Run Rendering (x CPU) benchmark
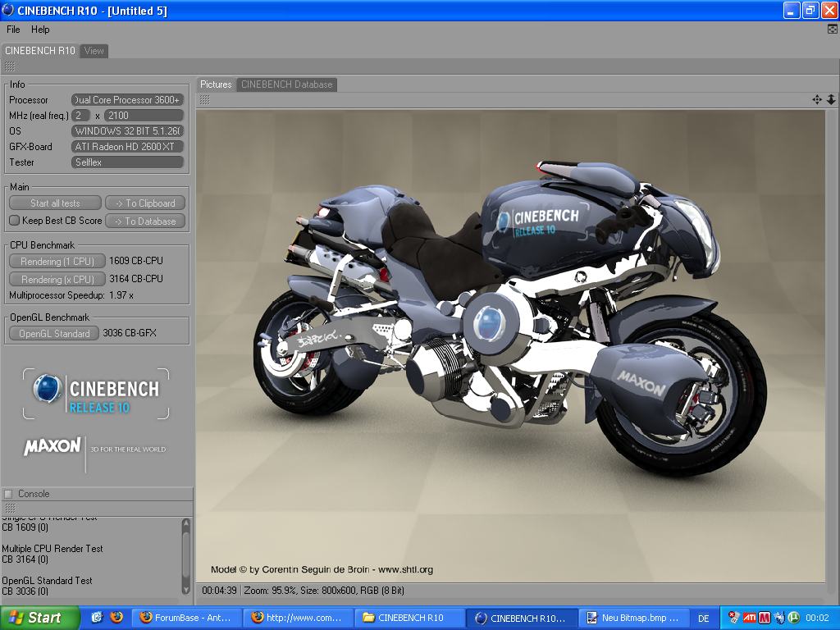840x630 pixels. (x=57, y=279)
